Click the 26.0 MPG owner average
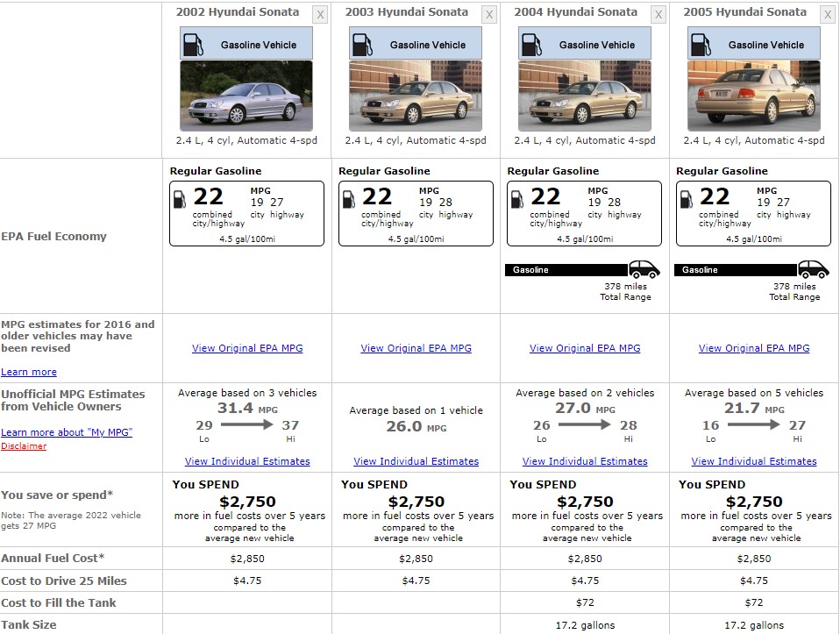 pos(416,426)
